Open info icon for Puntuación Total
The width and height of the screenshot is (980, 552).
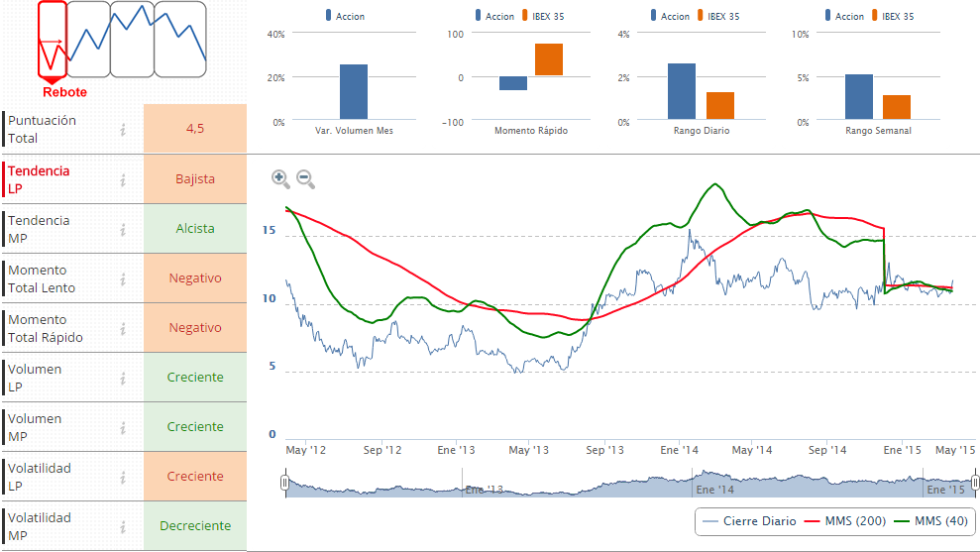point(123,129)
